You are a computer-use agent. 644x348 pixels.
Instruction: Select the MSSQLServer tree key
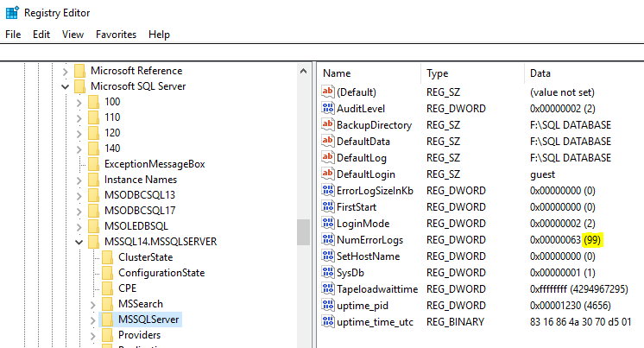coord(148,320)
